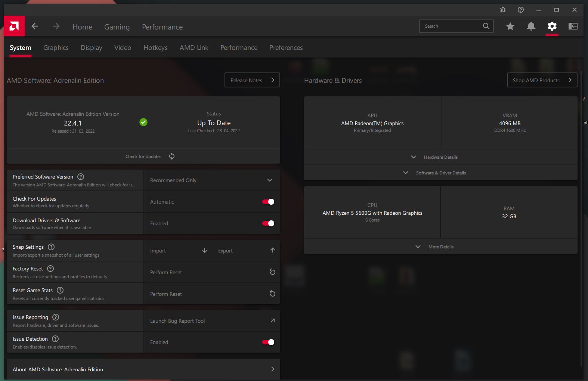Show help for Issue Reporting
This screenshot has height=381, width=588.
(56, 317)
